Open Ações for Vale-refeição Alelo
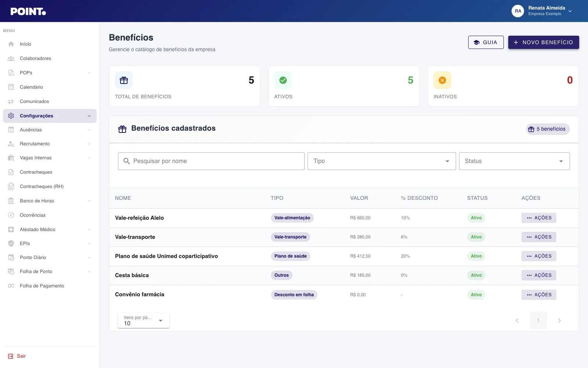 click(x=539, y=218)
